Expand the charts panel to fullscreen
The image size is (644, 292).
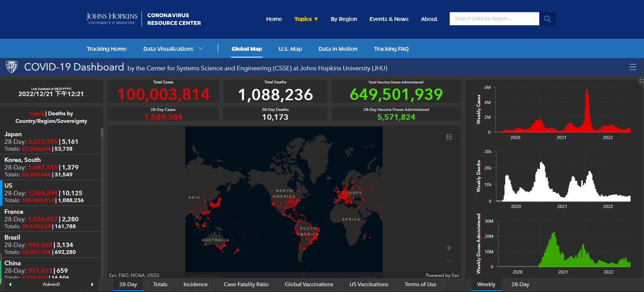(641, 81)
